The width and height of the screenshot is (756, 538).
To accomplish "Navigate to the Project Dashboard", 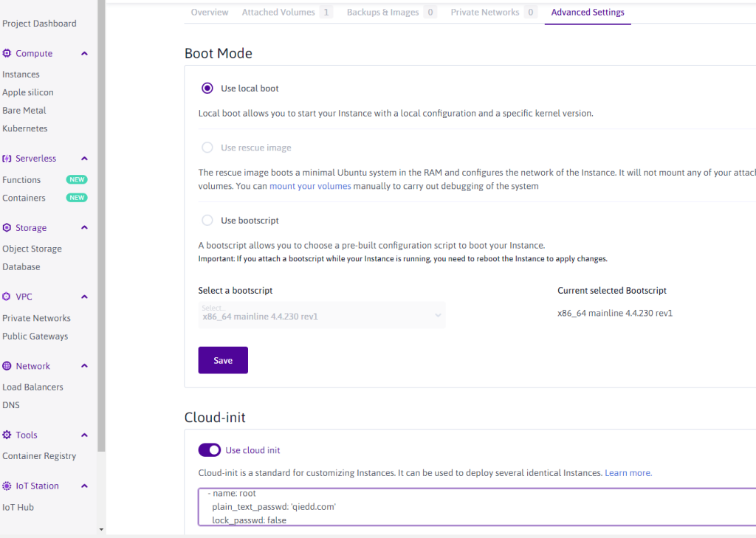I will pyautogui.click(x=39, y=23).
